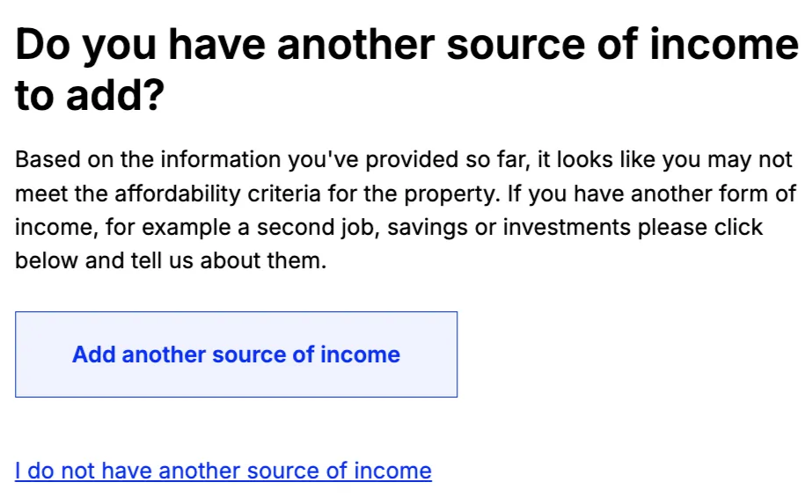Click the word "Do" starting the heading

click(43, 45)
